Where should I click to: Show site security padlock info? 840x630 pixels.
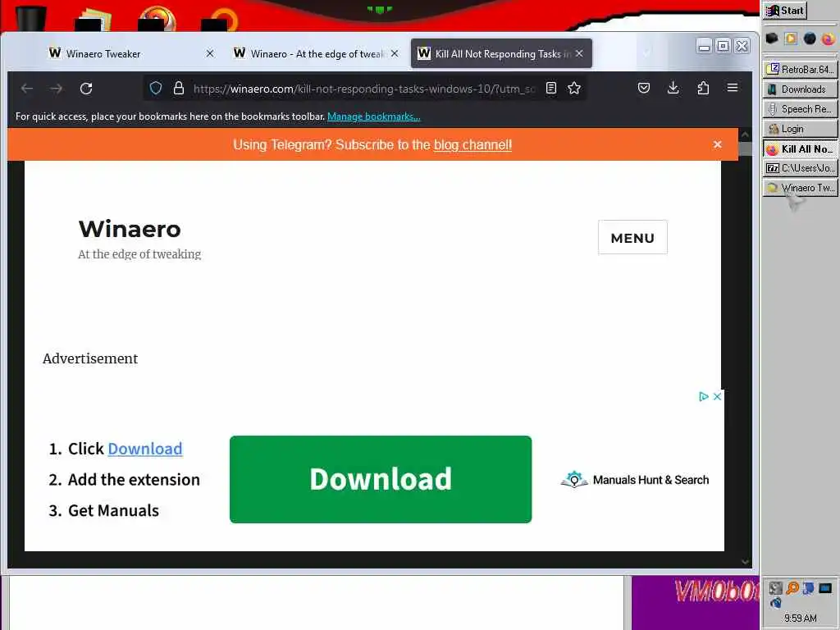pos(179,89)
